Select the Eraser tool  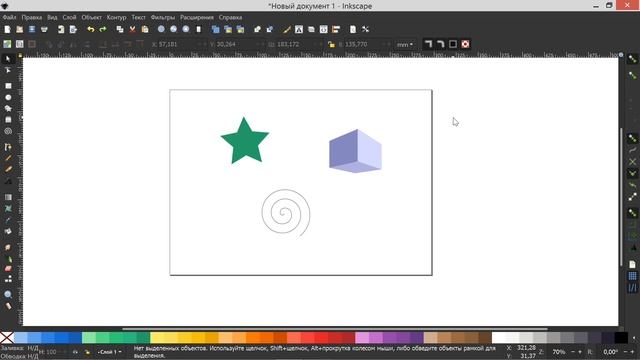[x=8, y=269]
